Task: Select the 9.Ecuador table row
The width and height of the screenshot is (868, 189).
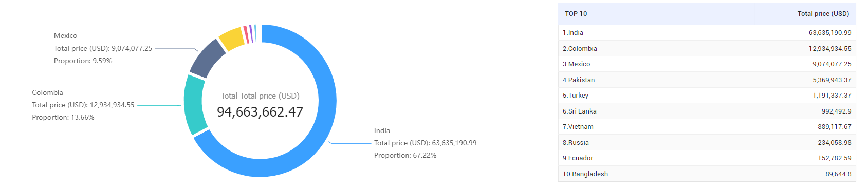Action: tap(707, 158)
